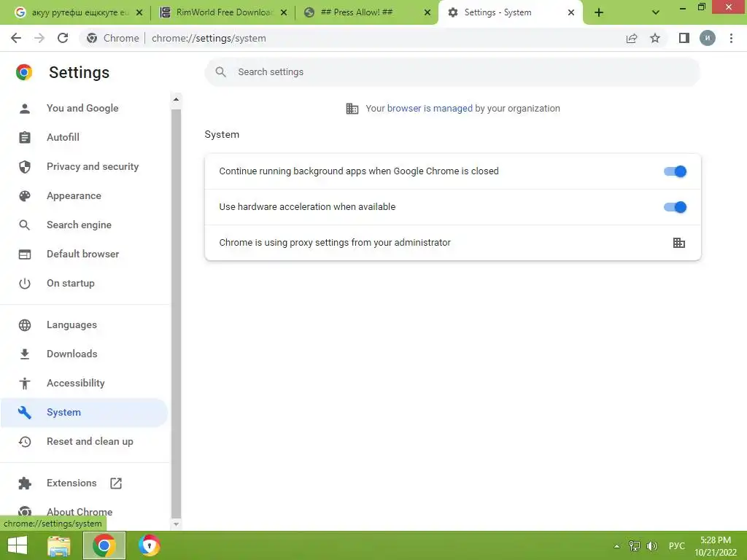Click the wrench icon beside System
Viewport: 747px width, 560px height.
click(25, 413)
